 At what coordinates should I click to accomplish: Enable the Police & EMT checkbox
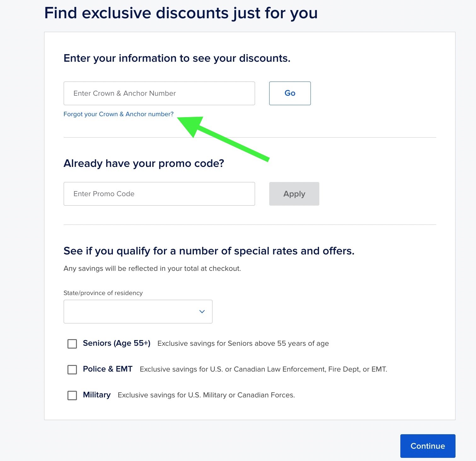point(72,369)
